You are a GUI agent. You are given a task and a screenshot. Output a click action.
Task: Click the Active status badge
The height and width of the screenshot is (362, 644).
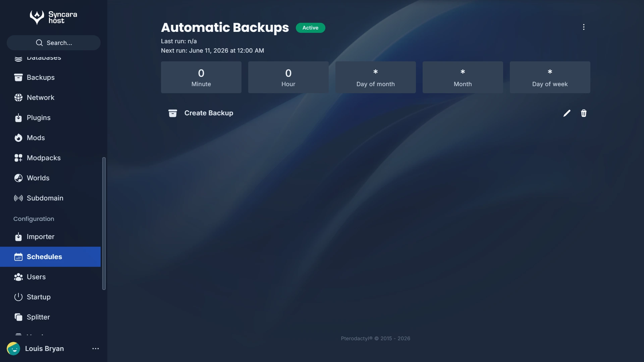click(x=310, y=28)
